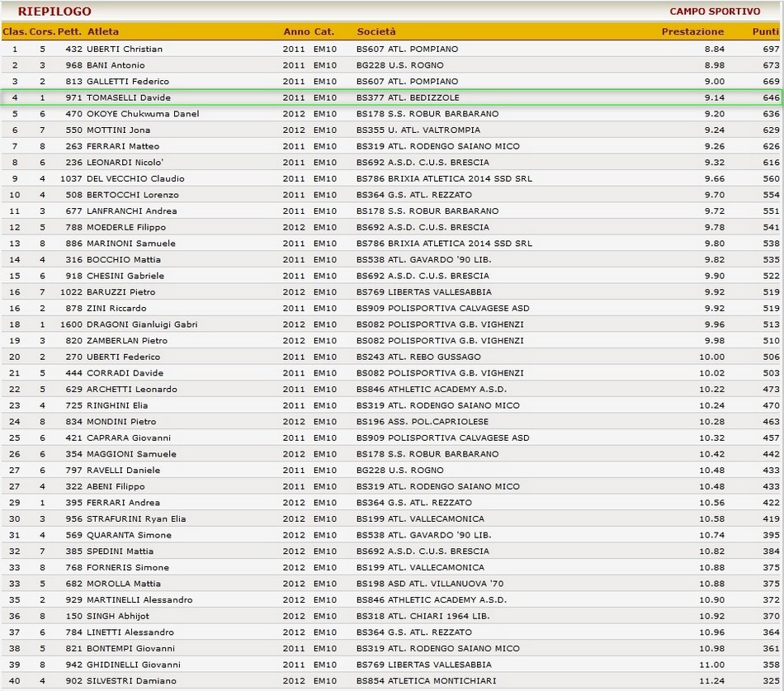Select athlete MARTINELLI Alessandro
Viewport: 784px width, 691px height.
click(139, 599)
